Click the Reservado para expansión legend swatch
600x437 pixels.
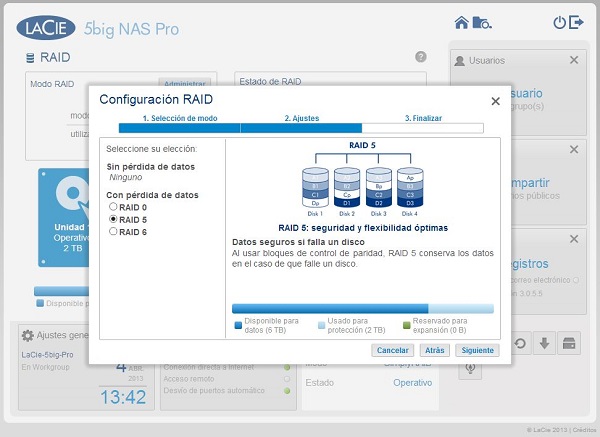pyautogui.click(x=406, y=325)
